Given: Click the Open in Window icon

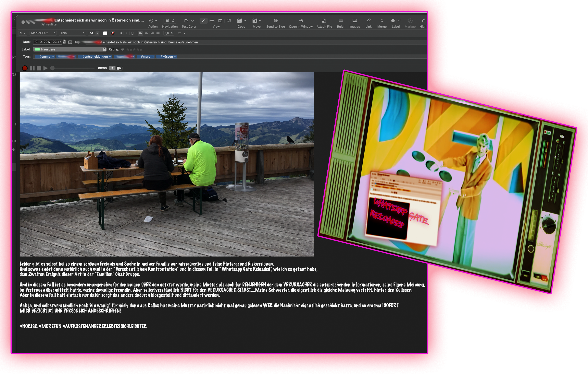Looking at the screenshot, I should (301, 21).
